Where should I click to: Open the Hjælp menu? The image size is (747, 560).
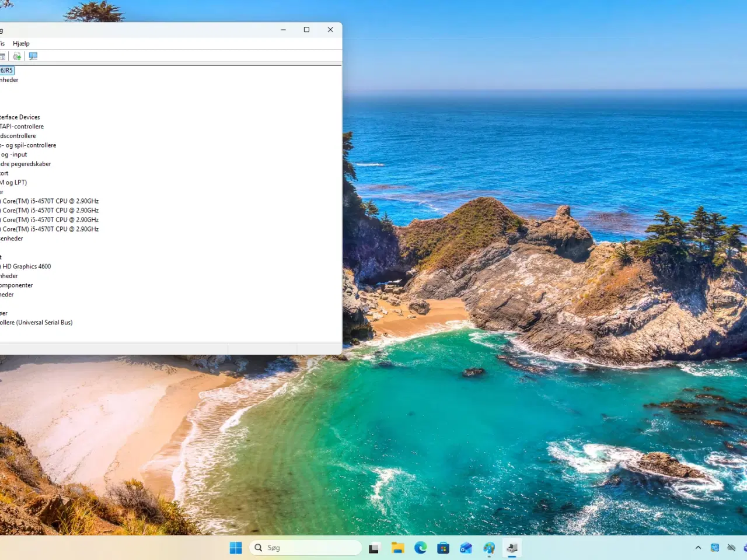click(21, 43)
